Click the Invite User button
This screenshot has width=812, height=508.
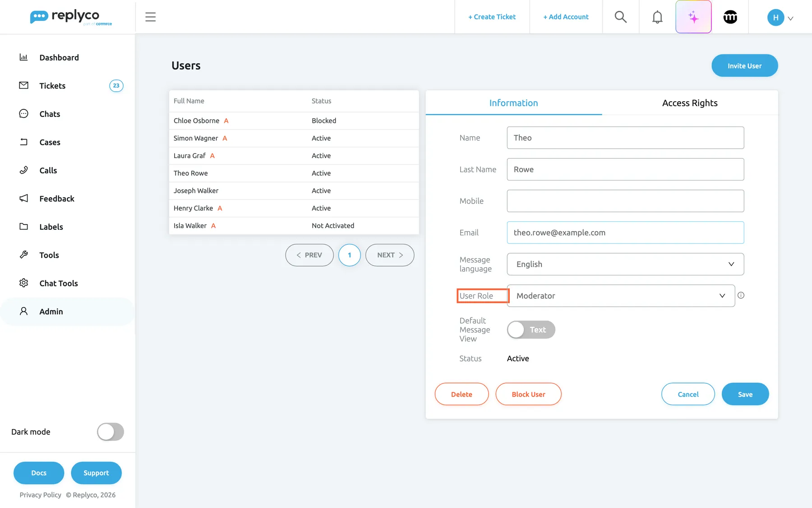tap(744, 66)
